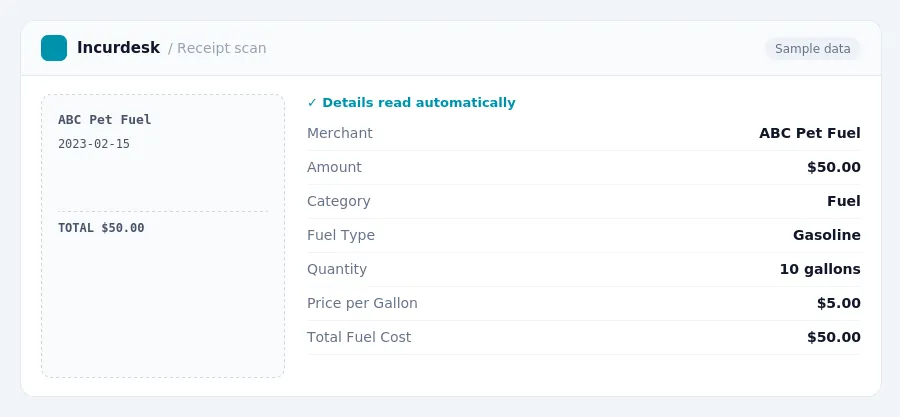Click the Price per Gallon label

click(x=362, y=303)
